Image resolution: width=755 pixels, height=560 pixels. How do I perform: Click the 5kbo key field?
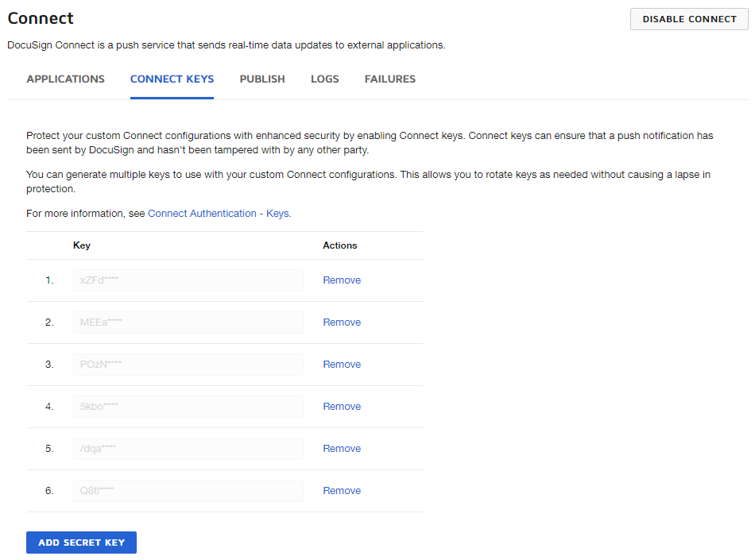click(x=188, y=406)
